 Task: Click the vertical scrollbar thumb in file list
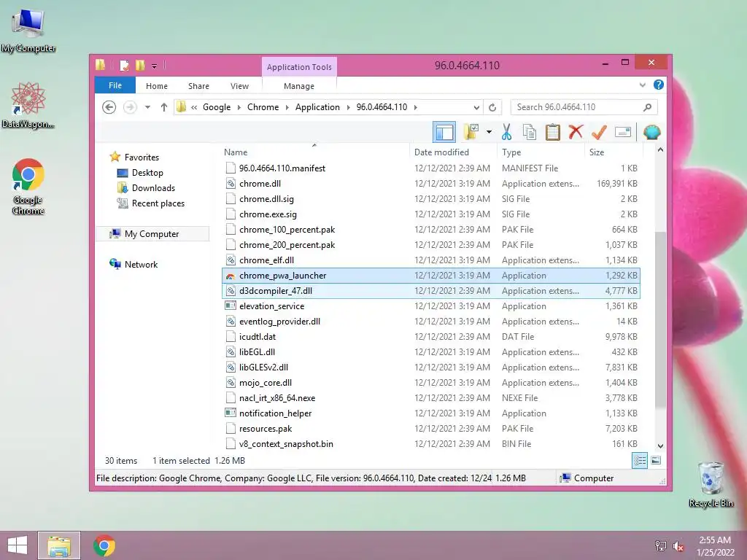660,319
